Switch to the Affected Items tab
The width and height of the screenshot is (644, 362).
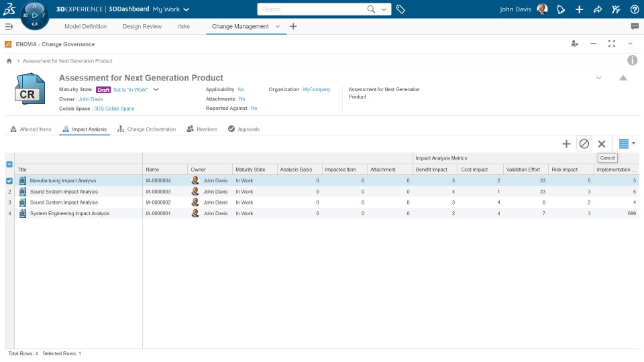(x=31, y=129)
